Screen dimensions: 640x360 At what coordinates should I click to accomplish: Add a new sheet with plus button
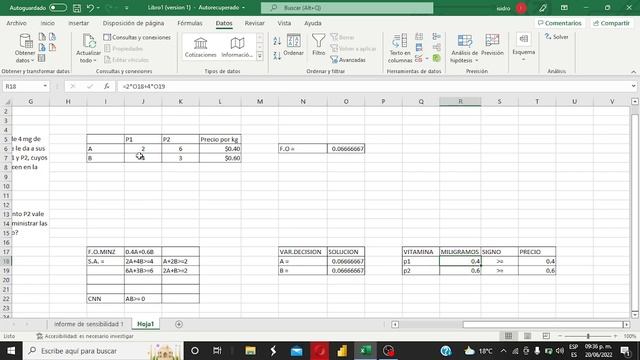pos(179,324)
